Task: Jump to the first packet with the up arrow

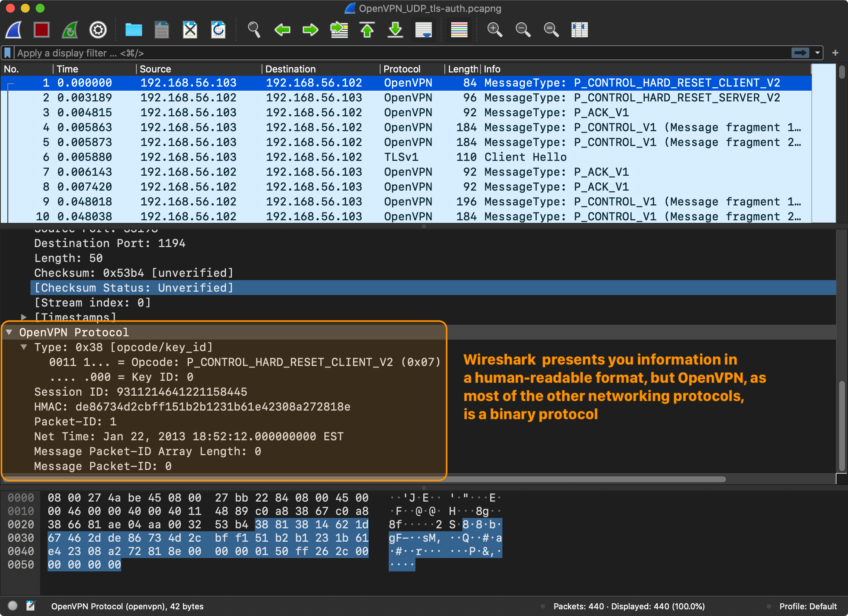Action: 367,30
